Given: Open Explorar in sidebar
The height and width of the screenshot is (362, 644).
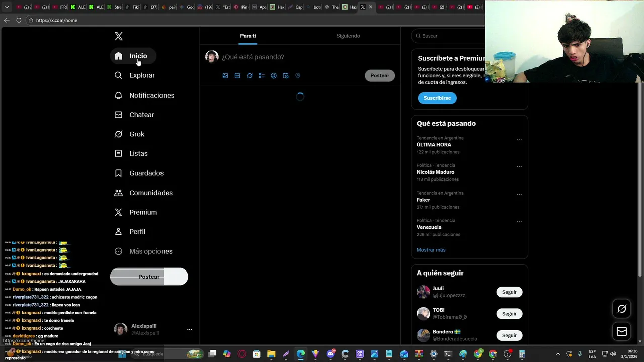Looking at the screenshot, I should click(x=135, y=75).
